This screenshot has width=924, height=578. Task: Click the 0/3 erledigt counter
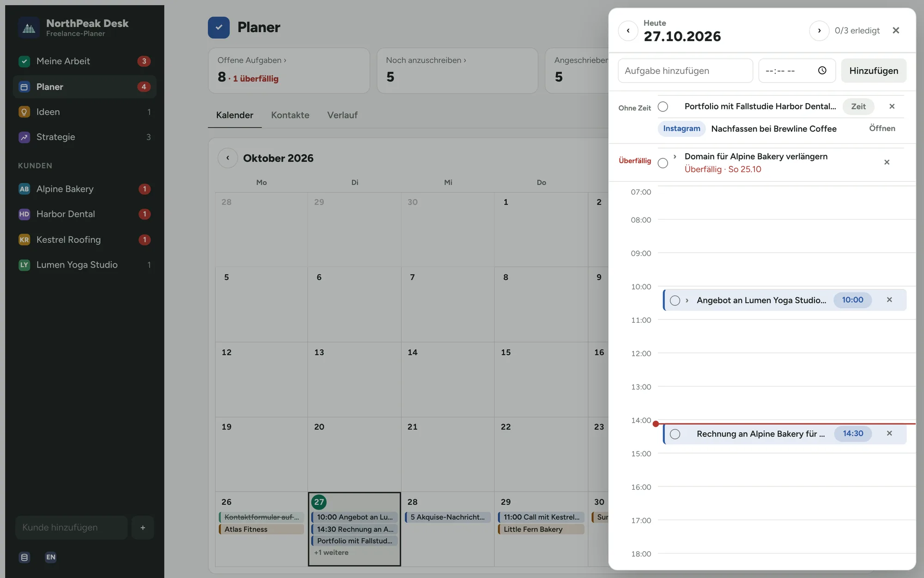(x=857, y=31)
